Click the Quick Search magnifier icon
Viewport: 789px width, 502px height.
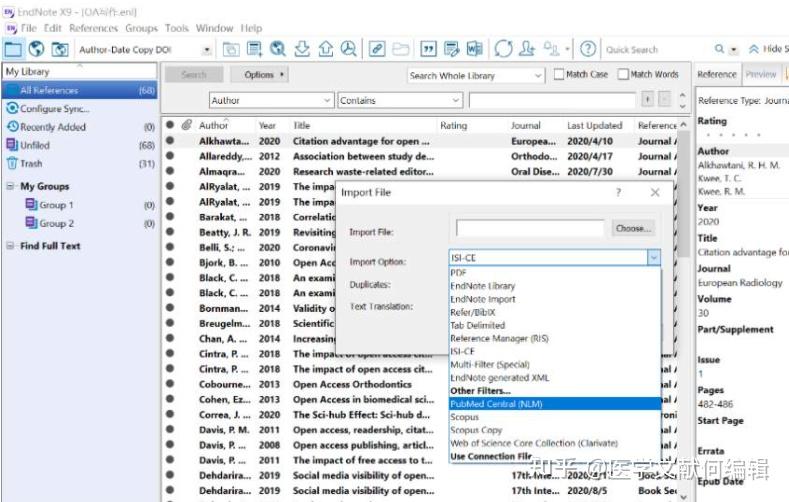click(x=720, y=49)
